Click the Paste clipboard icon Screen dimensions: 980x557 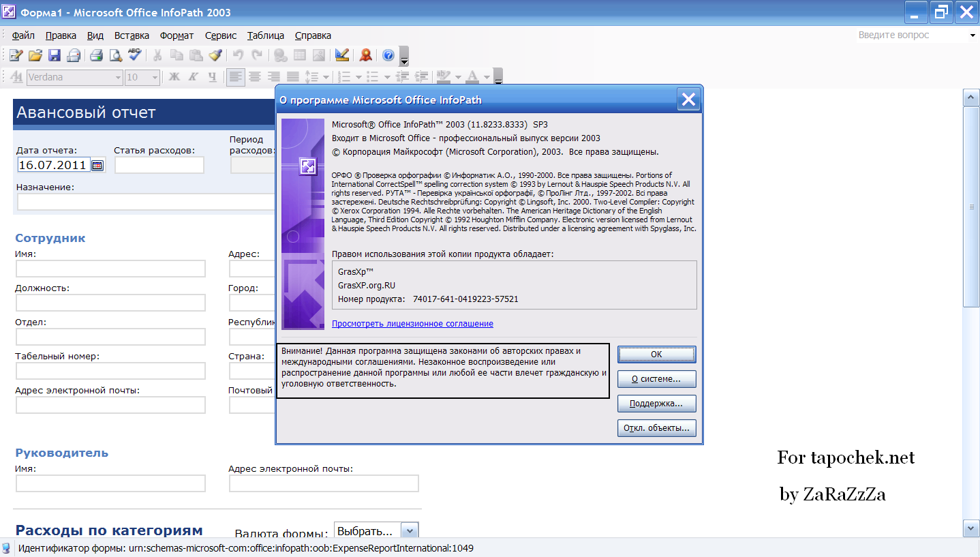[196, 56]
